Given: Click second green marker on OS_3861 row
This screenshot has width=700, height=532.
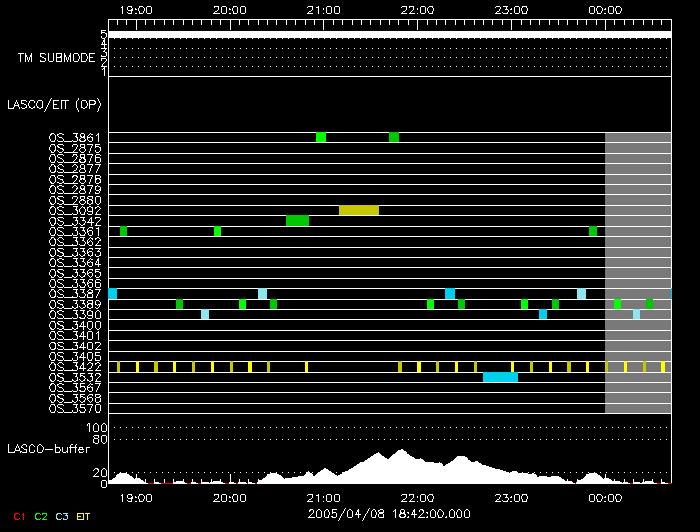Looking at the screenshot, I should coord(394,137).
